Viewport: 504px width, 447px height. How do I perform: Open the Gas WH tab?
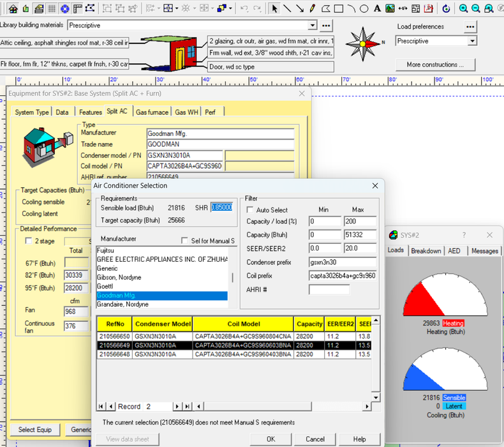186,112
